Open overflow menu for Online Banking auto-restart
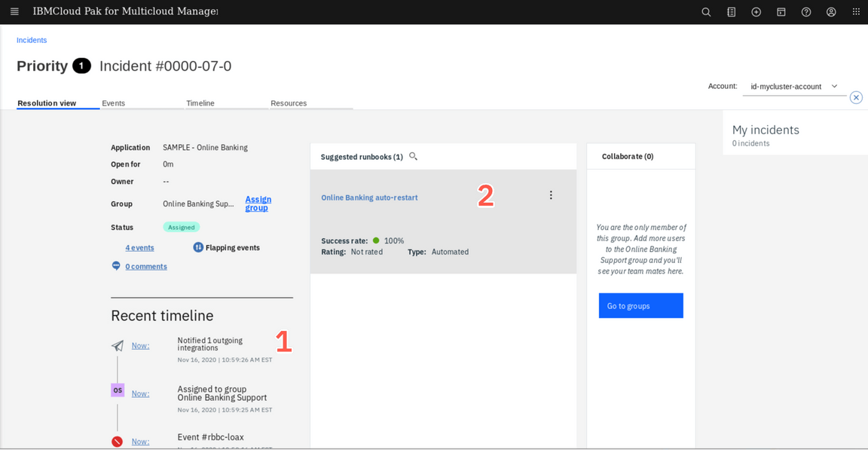Screen dimensions: 868x450 (551, 194)
